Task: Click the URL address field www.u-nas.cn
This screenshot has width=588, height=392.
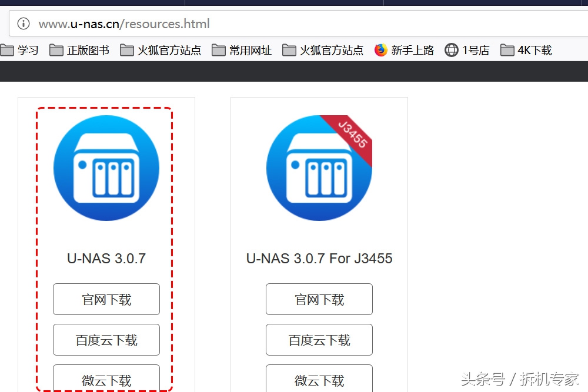Action: pyautogui.click(x=299, y=24)
